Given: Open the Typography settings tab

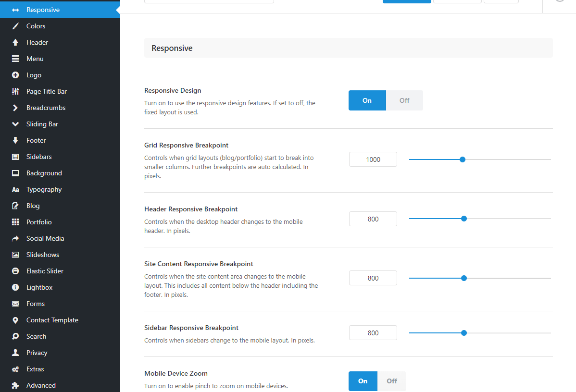Looking at the screenshot, I should point(44,189).
